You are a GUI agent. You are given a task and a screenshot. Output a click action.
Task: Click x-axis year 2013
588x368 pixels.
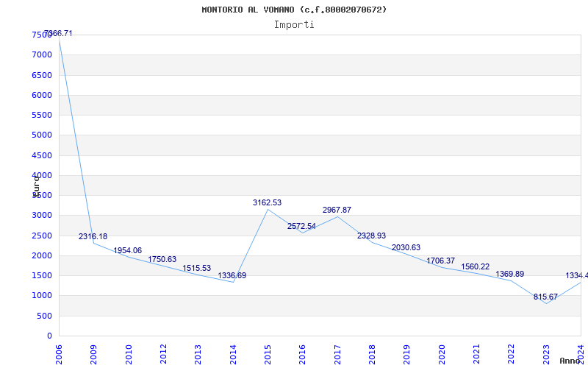click(198, 354)
